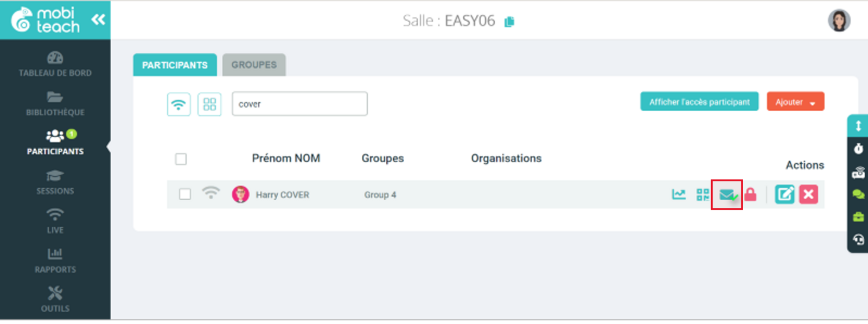Click Groupes column header
The width and height of the screenshot is (868, 324).
coord(382,158)
